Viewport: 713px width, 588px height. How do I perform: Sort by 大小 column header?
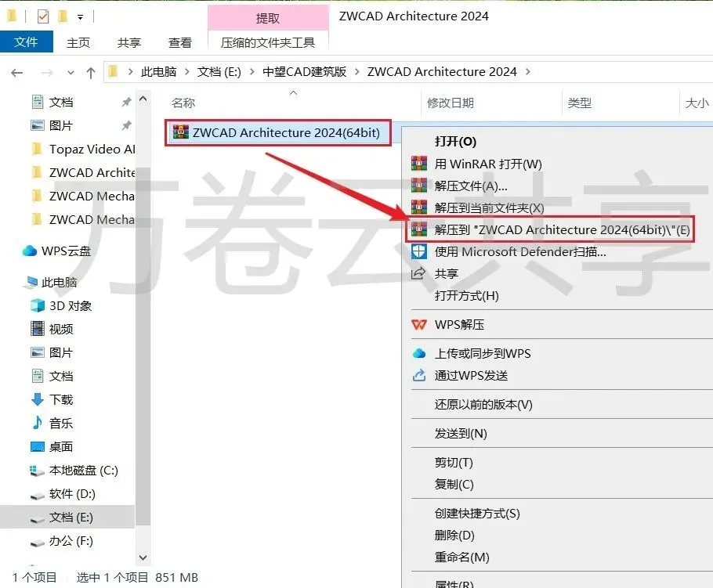pyautogui.click(x=697, y=103)
